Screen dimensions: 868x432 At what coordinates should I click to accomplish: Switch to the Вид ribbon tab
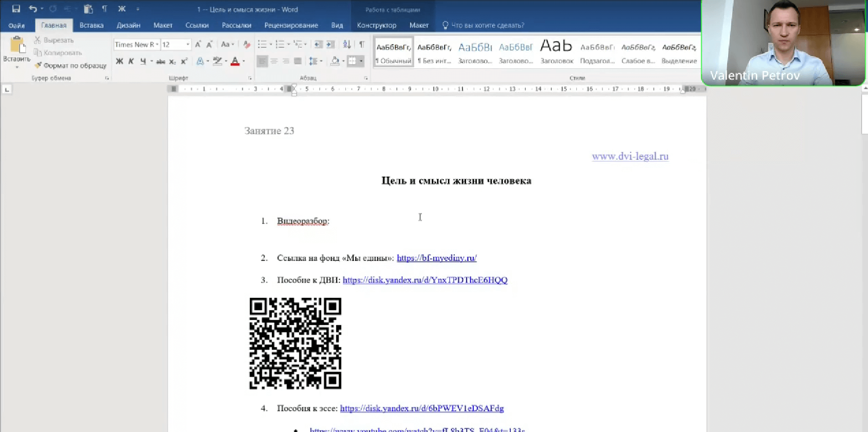click(337, 25)
